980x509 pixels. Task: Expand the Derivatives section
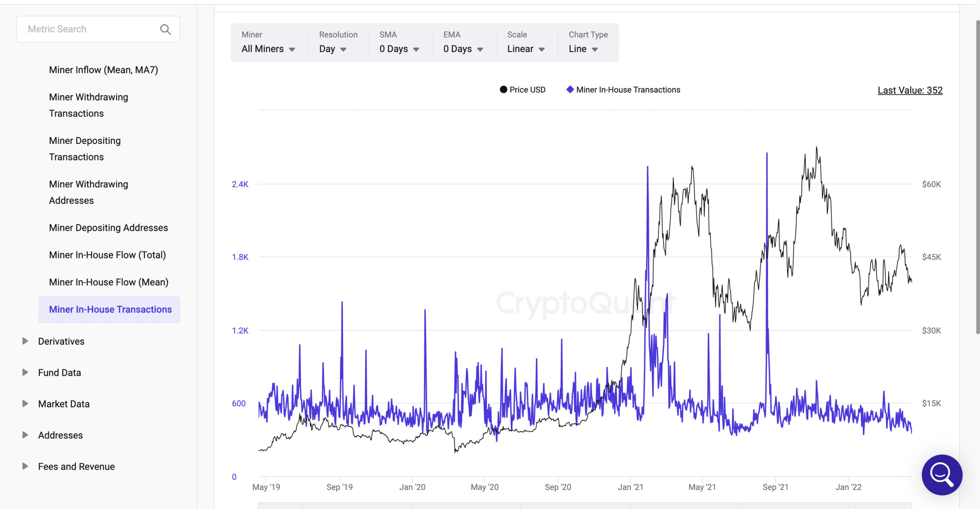25,341
